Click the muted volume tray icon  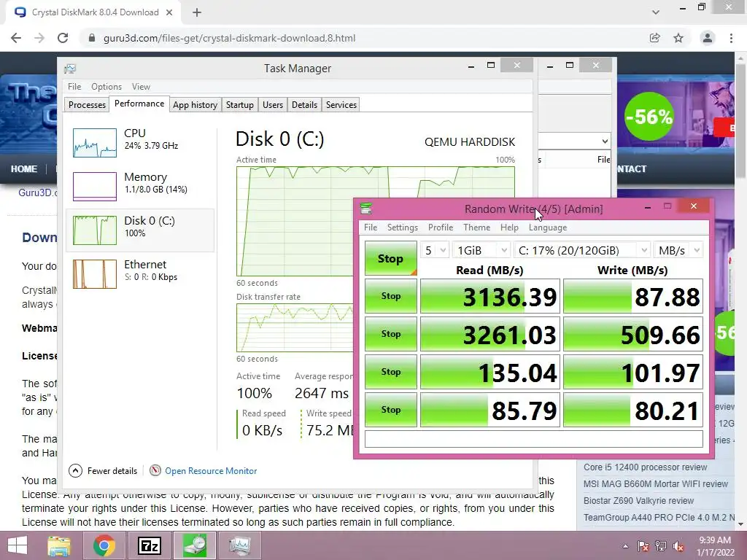pyautogui.click(x=678, y=546)
